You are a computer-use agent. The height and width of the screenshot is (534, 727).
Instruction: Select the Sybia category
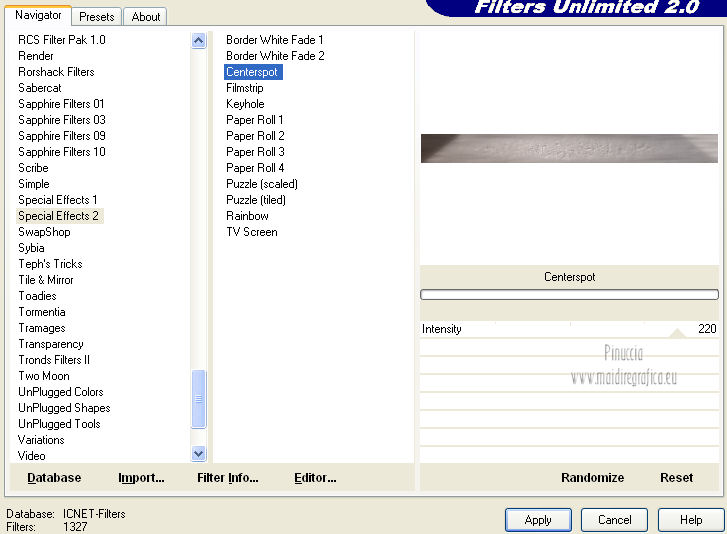click(31, 248)
